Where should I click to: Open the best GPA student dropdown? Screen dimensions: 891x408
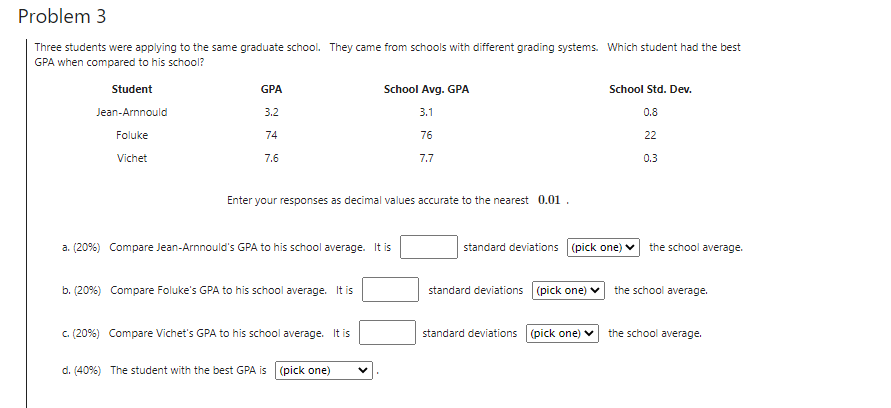pos(324,370)
